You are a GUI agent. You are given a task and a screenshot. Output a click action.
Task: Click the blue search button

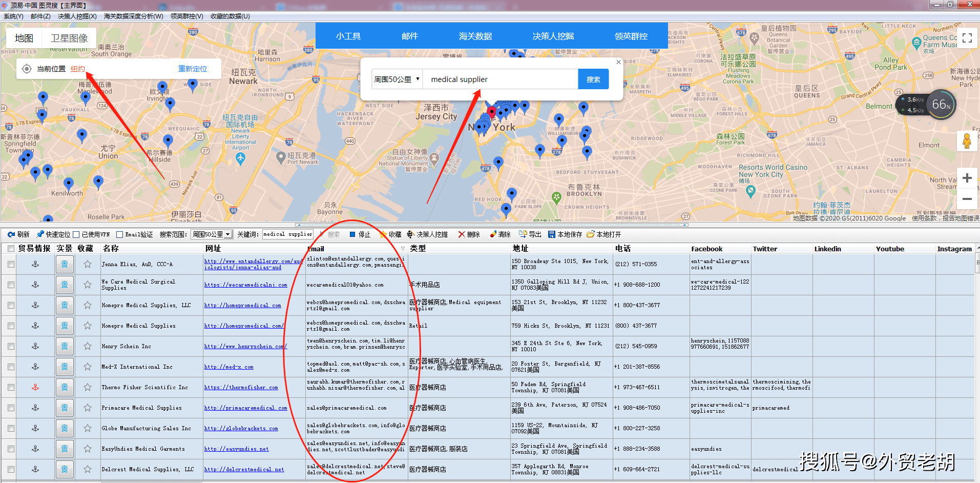coord(593,79)
